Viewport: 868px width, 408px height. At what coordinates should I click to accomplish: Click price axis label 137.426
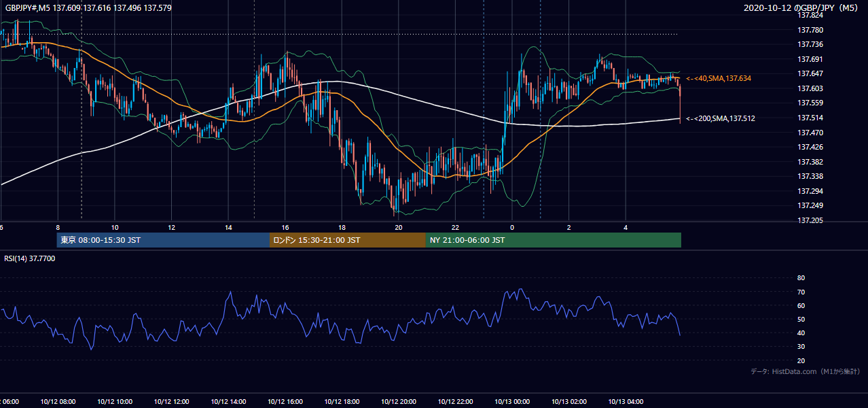810,147
